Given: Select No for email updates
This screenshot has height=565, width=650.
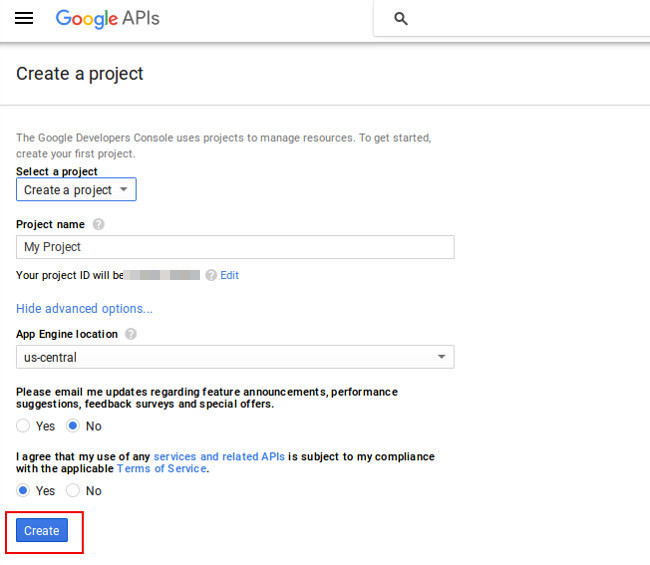Looking at the screenshot, I should click(x=73, y=426).
